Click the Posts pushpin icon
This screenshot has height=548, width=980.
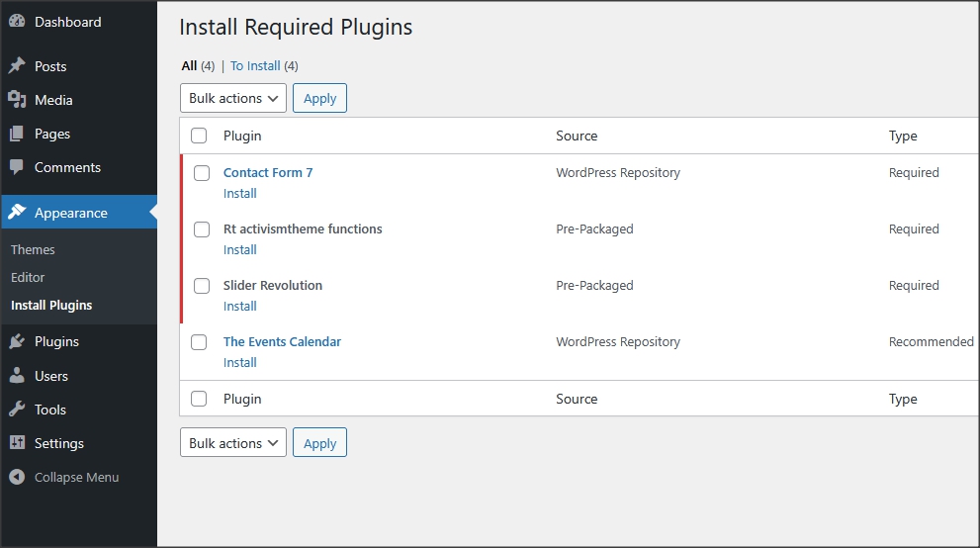17,66
